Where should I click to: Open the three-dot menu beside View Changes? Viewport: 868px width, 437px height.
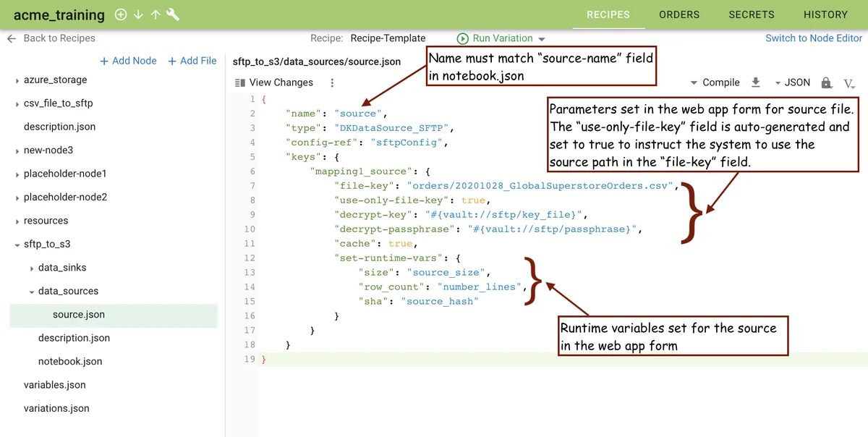click(x=332, y=82)
